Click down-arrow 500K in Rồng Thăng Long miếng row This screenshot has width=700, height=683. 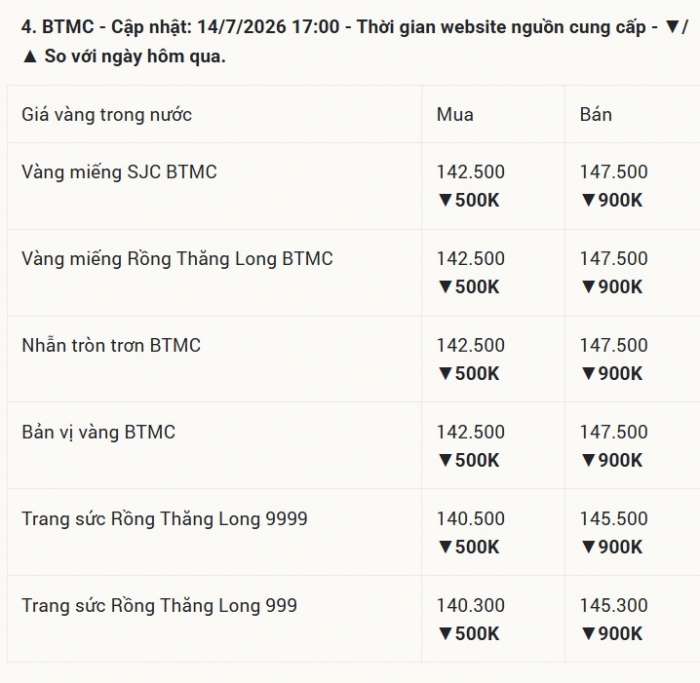pyautogui.click(x=468, y=287)
